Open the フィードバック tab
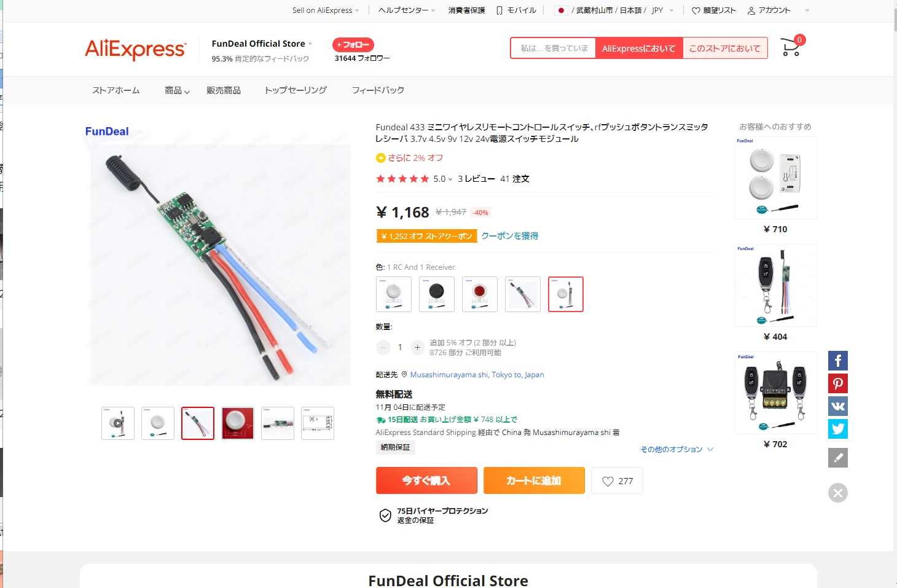Viewport: 897px width, 588px height. (378, 90)
